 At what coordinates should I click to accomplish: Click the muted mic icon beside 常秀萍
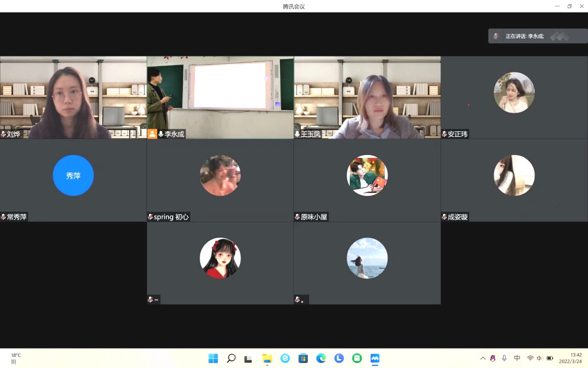coord(4,217)
